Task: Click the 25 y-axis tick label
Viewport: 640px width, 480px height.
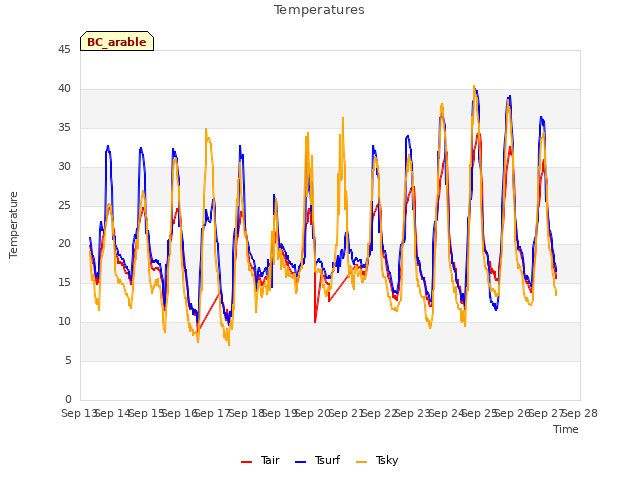Action: (64, 205)
